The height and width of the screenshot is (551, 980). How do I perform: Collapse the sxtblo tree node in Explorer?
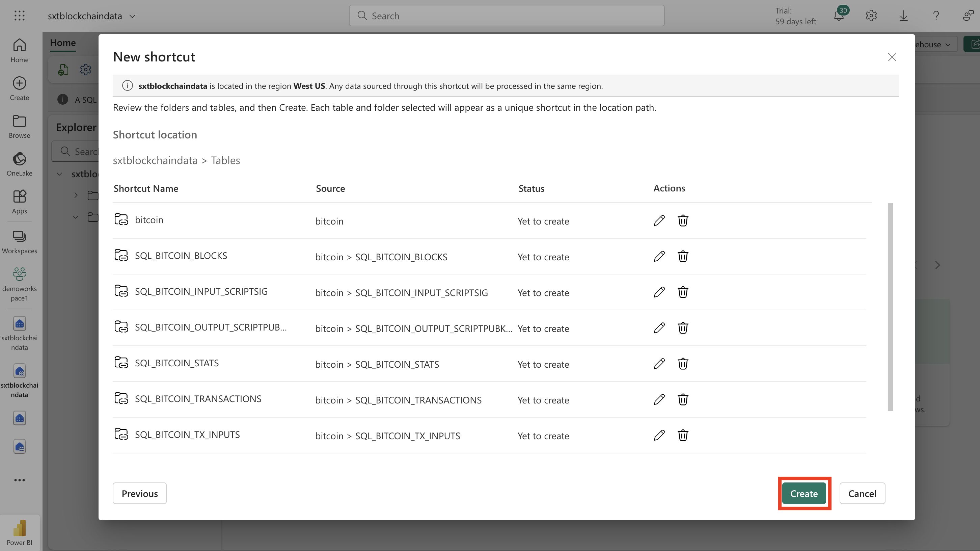point(59,174)
